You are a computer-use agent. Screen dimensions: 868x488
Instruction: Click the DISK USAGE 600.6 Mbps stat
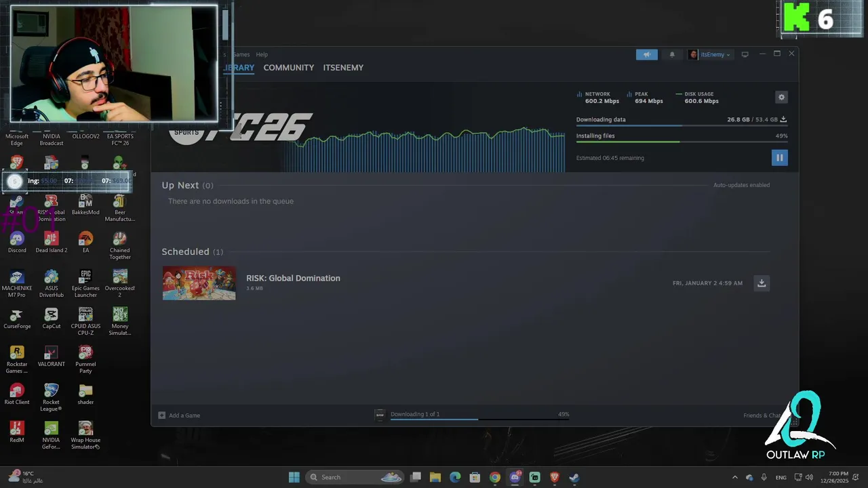697,98
